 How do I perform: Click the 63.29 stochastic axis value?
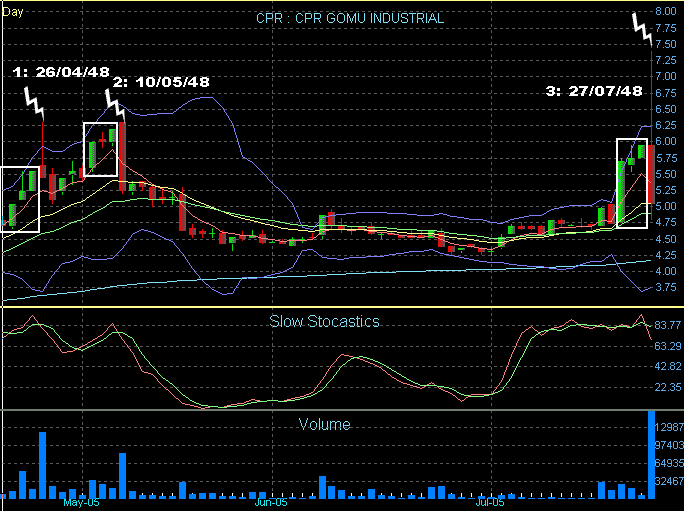[x=668, y=346]
